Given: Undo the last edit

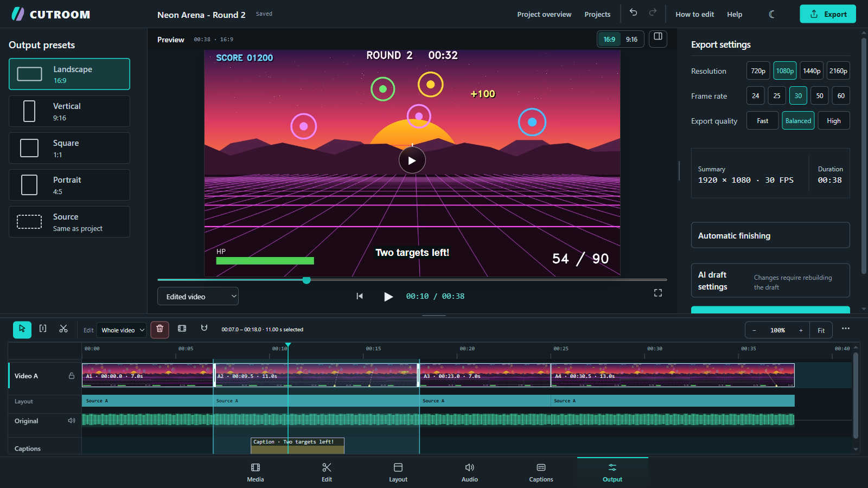Looking at the screenshot, I should 633,12.
